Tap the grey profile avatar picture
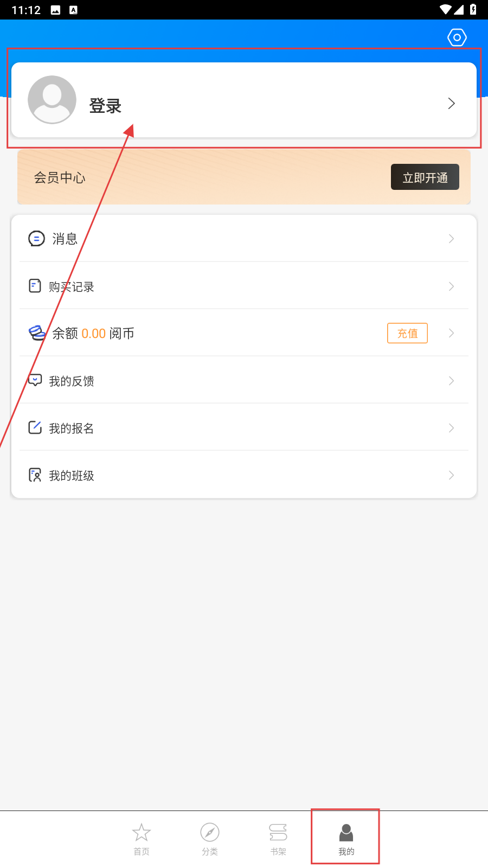Image resolution: width=488 pixels, height=868 pixels. 52,100
